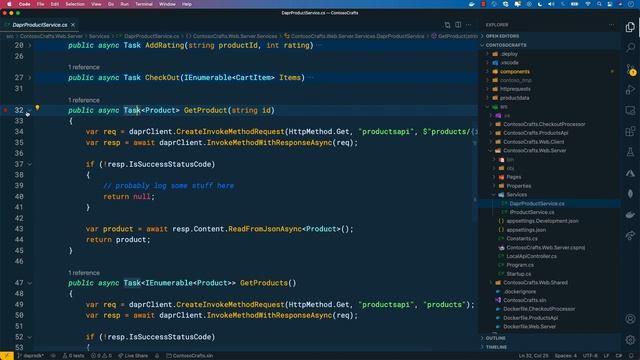Click the git branch in status bar
The image size is (640, 360).
point(31,356)
